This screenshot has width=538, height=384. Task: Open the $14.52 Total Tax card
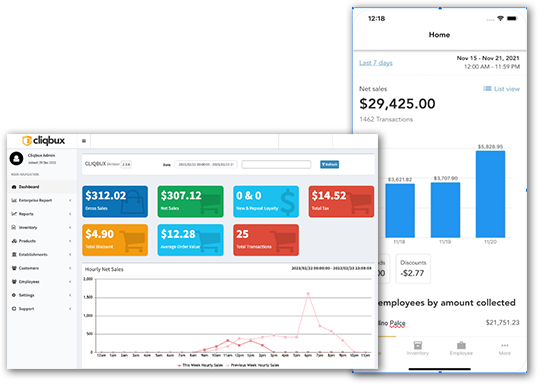[341, 202]
